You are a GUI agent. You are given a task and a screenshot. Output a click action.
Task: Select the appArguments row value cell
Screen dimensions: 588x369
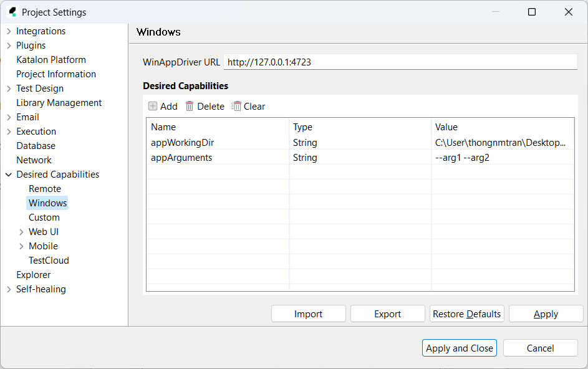[x=501, y=158]
